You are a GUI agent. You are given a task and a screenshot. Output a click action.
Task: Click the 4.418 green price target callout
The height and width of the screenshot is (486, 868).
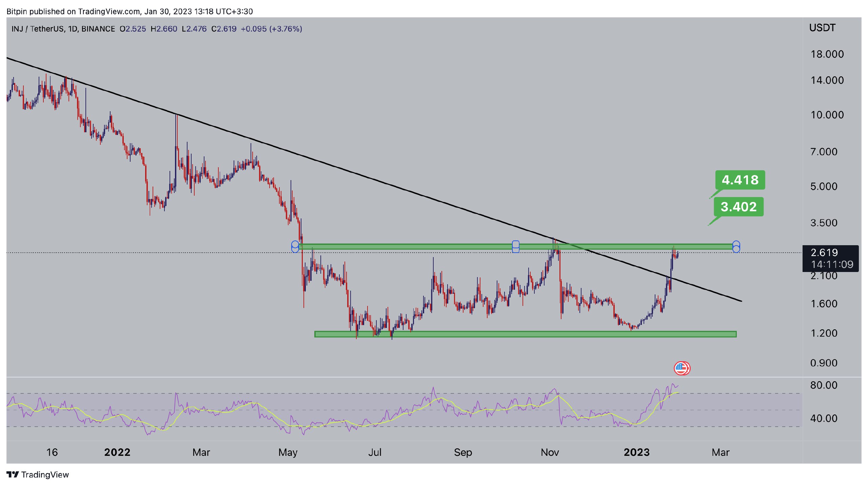point(740,180)
